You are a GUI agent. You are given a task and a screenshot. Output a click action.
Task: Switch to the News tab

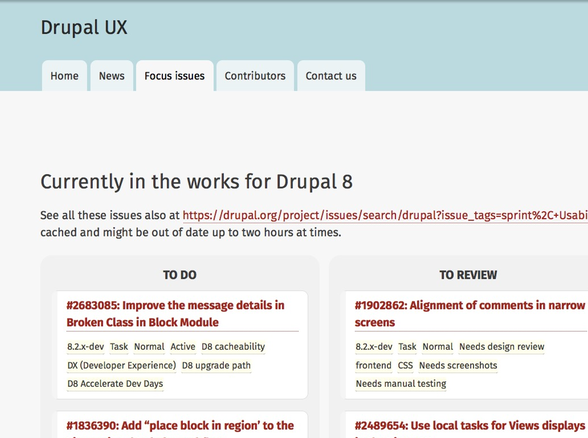click(x=112, y=76)
